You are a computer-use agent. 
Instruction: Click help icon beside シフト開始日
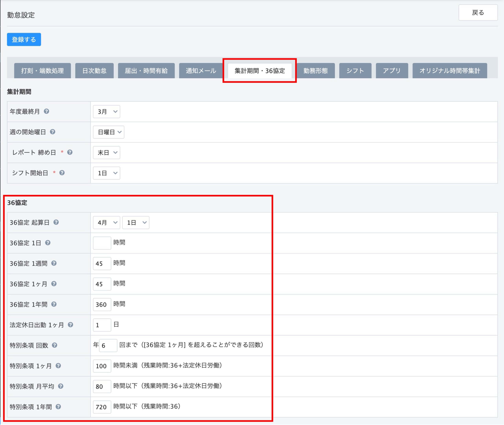[x=62, y=173]
